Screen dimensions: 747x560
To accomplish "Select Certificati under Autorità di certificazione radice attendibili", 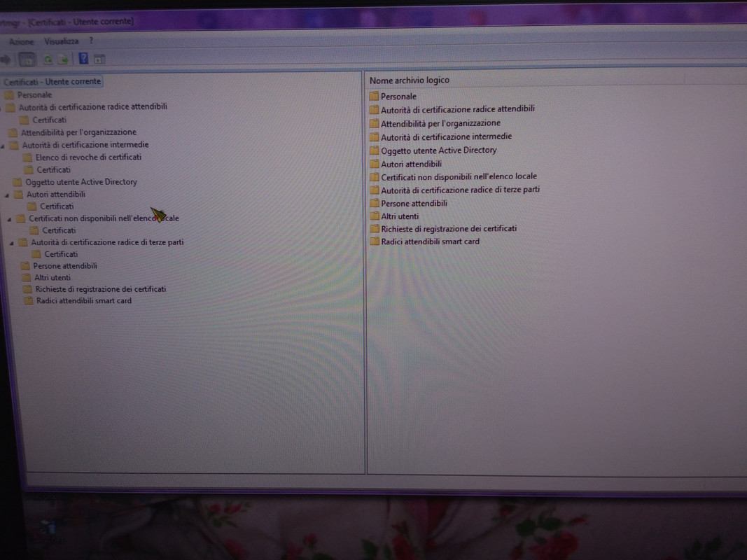I will tap(49, 120).
